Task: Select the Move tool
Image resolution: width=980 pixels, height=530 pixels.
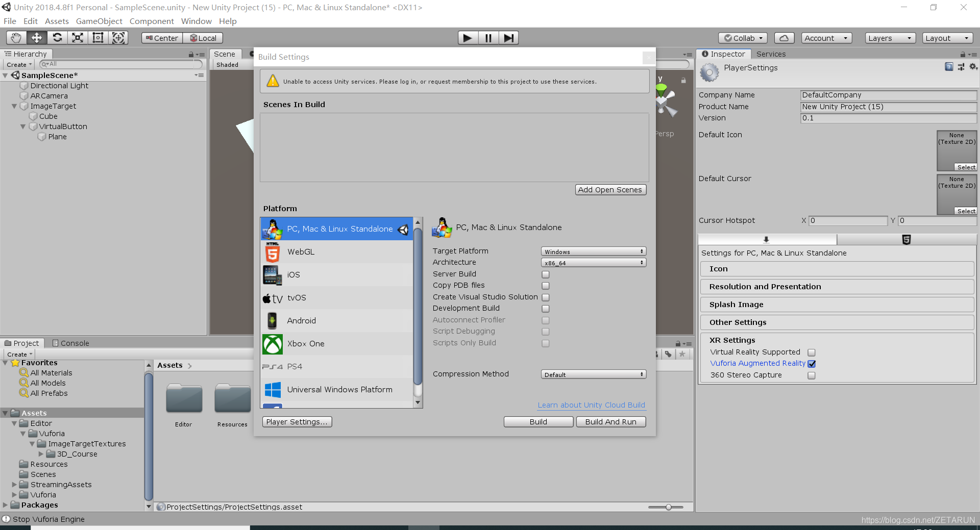Action: coord(37,38)
